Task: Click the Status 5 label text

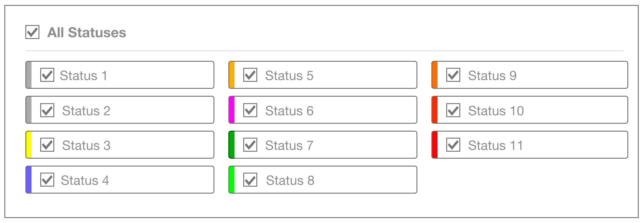Action: pos(289,75)
